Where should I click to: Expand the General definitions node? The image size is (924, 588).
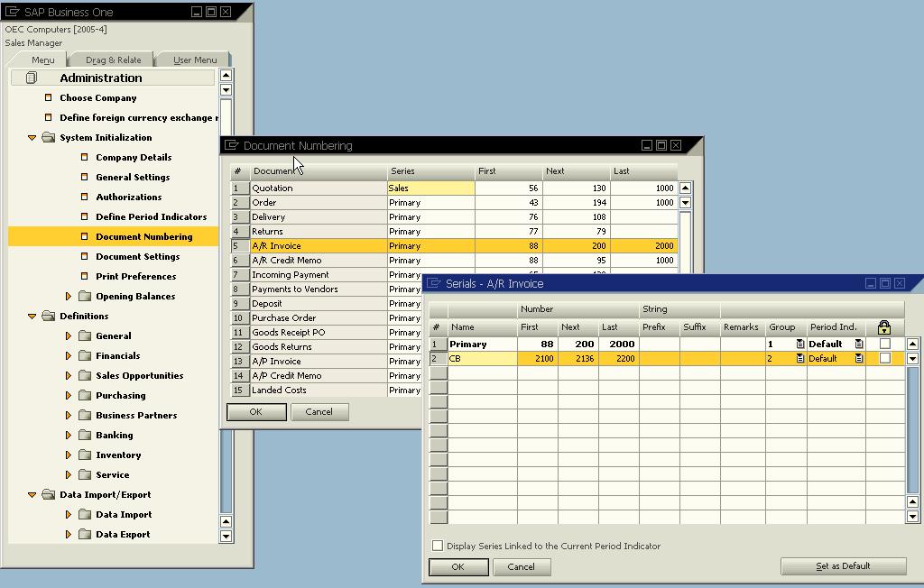pos(69,335)
